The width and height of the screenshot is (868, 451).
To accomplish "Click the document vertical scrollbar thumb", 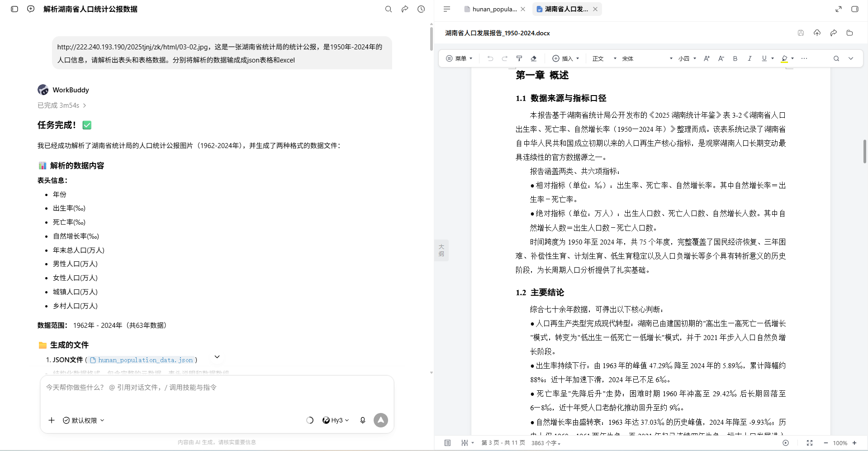I will click(864, 151).
